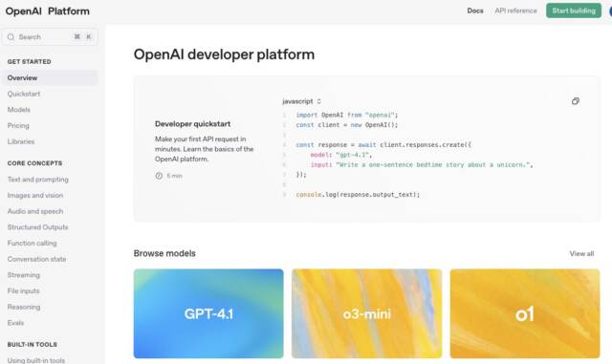Open the o3-mini model card
This screenshot has height=364, width=612.
click(x=366, y=313)
